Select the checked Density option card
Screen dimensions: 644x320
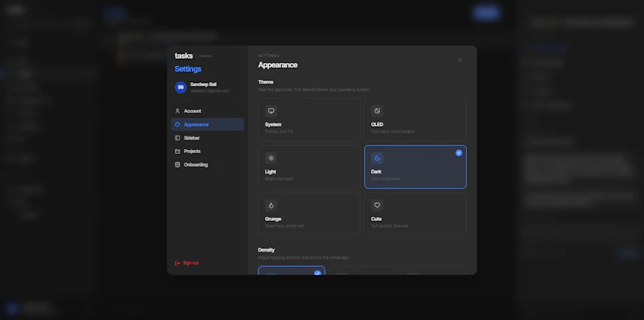pyautogui.click(x=291, y=271)
